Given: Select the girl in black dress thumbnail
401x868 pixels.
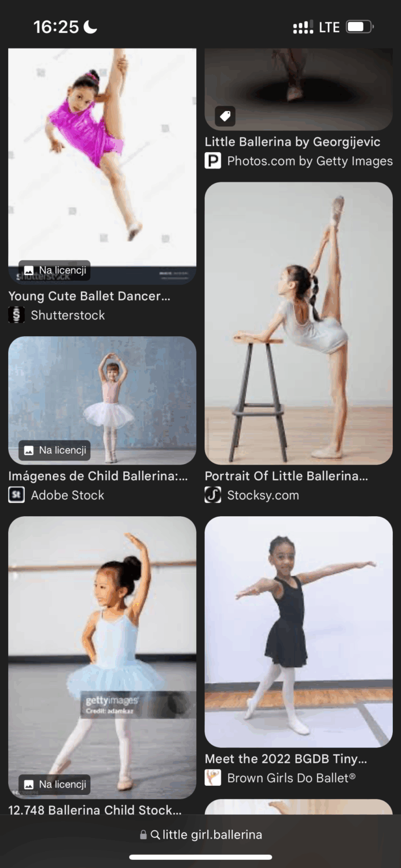Looking at the screenshot, I should point(299,632).
